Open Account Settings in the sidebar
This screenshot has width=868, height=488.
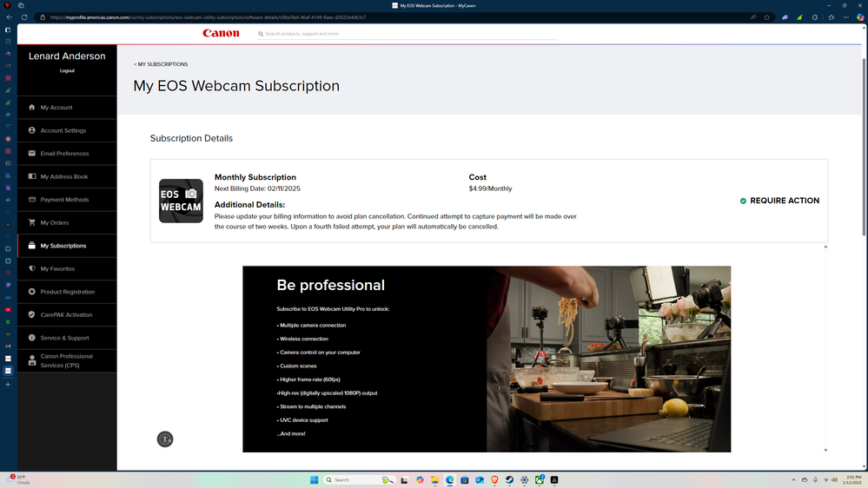click(67, 130)
